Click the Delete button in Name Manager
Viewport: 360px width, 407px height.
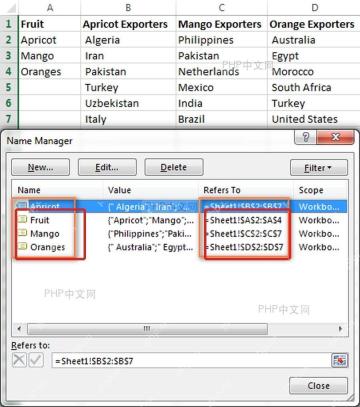click(174, 167)
